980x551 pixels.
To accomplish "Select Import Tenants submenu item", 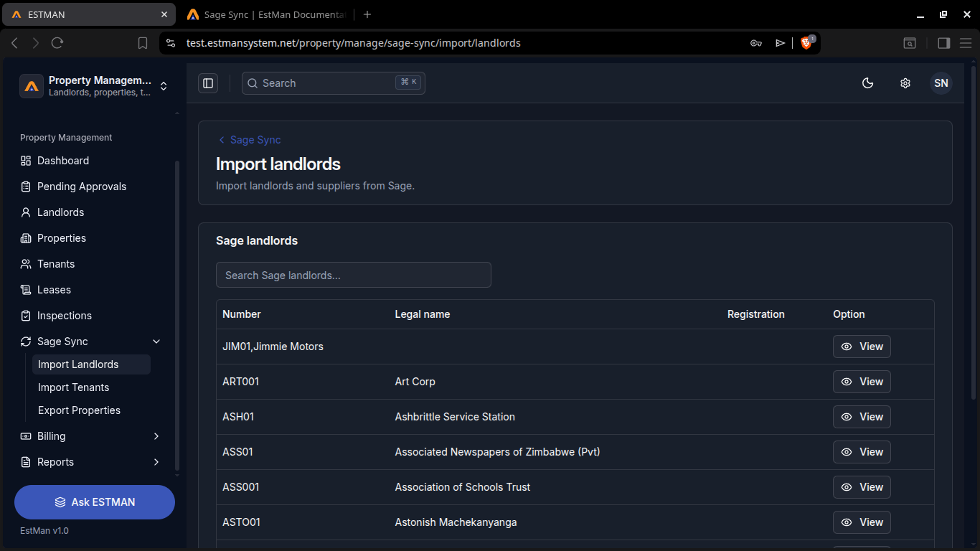I will [91, 387].
